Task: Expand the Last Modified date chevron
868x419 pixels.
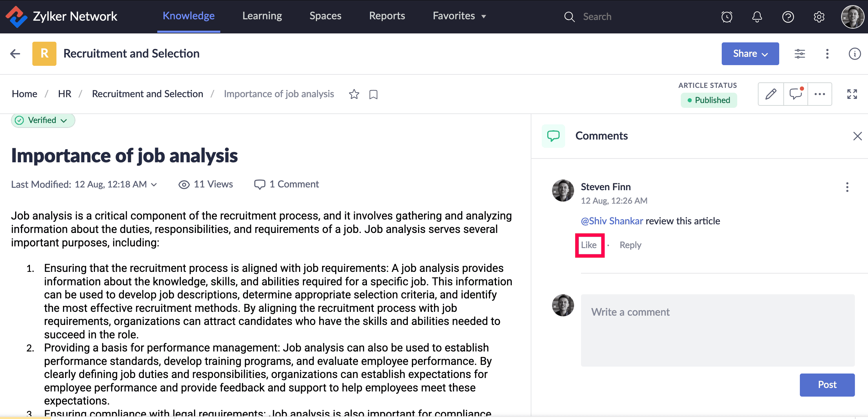Action: pos(154,185)
